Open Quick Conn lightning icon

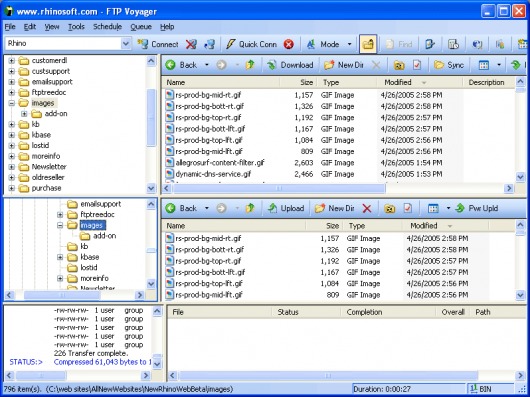coord(231,44)
